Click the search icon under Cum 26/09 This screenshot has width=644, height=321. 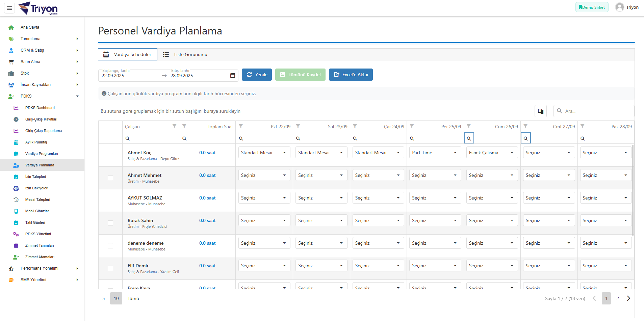click(469, 138)
